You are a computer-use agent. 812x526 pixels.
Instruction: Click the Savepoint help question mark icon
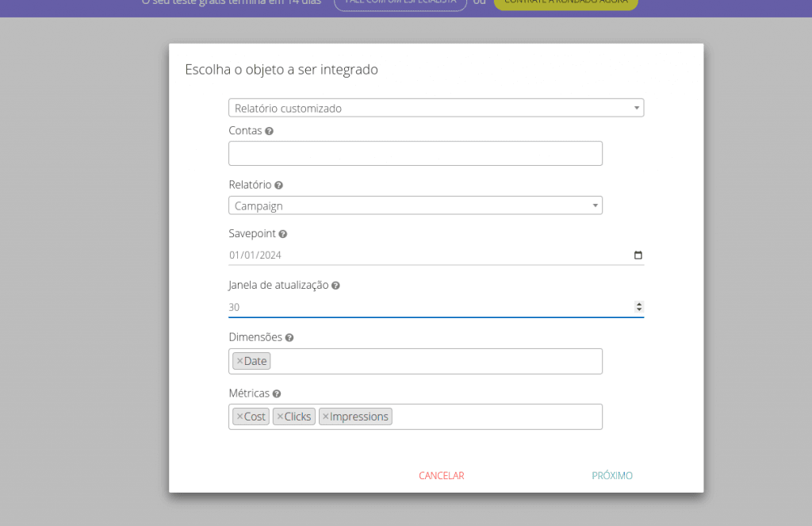(283, 234)
